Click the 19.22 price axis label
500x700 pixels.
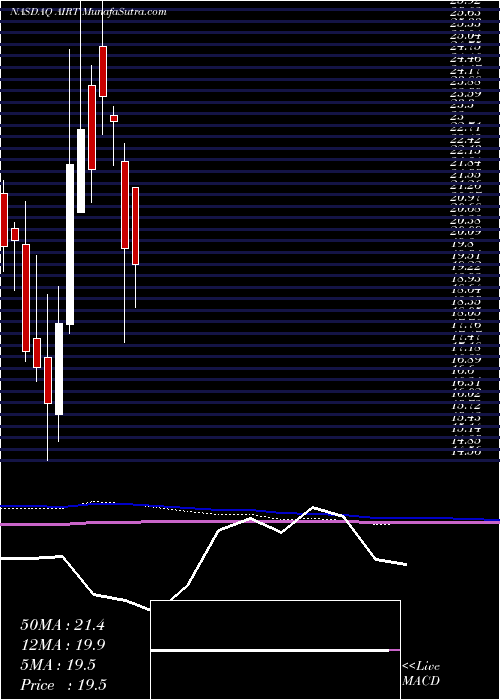[x=465, y=267]
